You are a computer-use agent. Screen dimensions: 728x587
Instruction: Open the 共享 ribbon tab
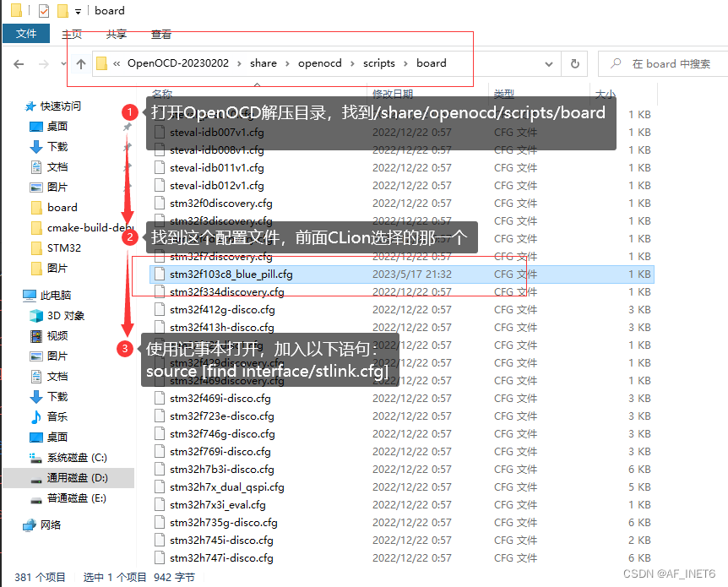pyautogui.click(x=116, y=34)
